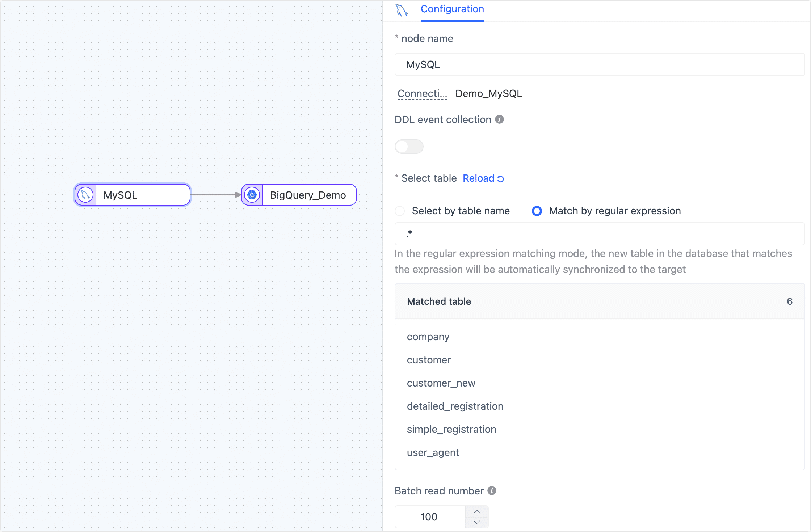Open the Configuration tab
This screenshot has width=811, height=532.
(x=452, y=9)
